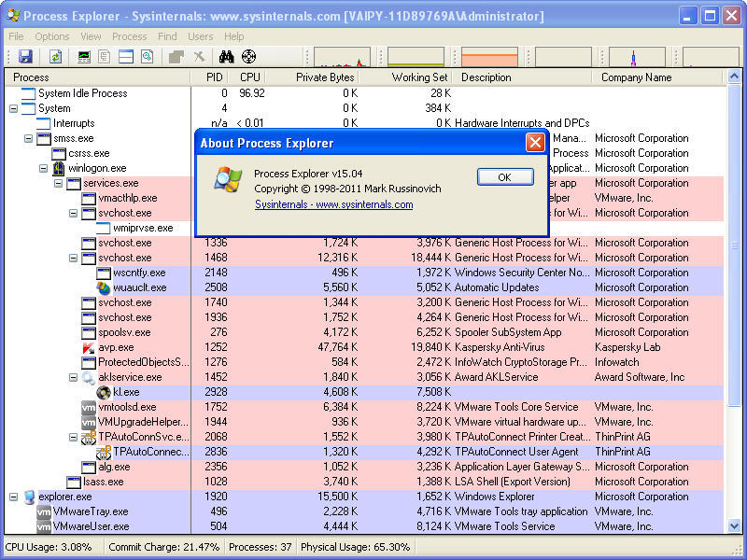The height and width of the screenshot is (560, 747).
Task: Click the TPAutoConnSvc printer icon
Action: point(89,437)
